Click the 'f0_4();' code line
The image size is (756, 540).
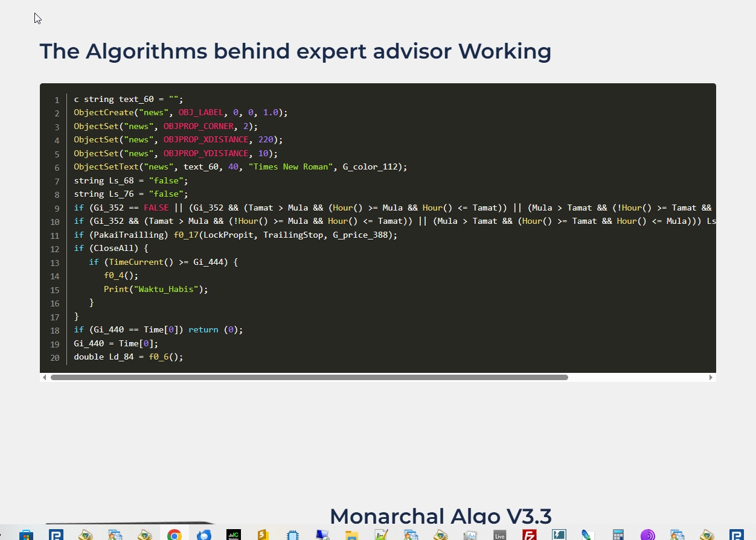(x=121, y=275)
